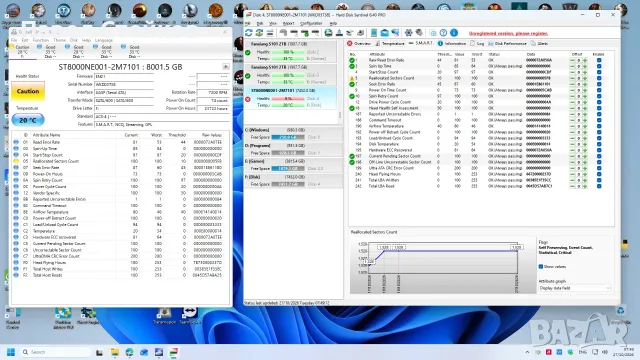Click the send email envelope toolbar icon
The image size is (640, 360).
click(x=384, y=33)
